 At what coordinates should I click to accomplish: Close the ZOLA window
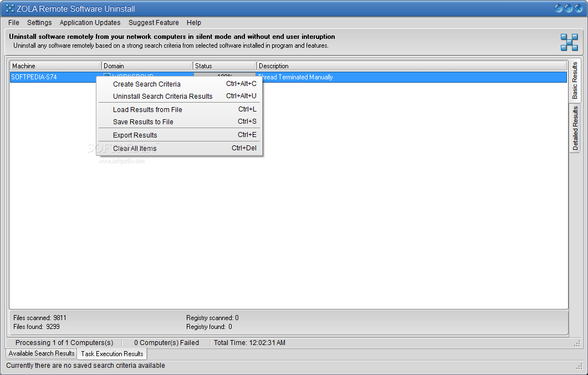point(579,8)
